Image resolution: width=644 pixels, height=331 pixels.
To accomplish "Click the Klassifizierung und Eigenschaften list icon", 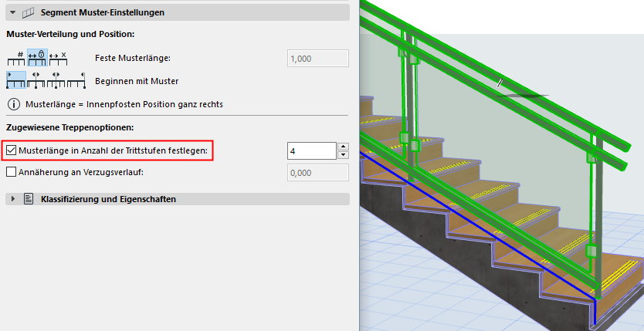I will tap(29, 199).
